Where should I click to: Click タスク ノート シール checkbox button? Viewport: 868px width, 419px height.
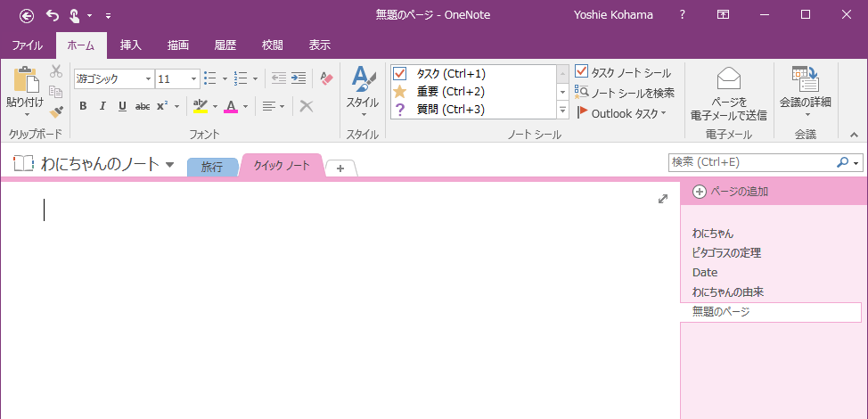click(623, 72)
